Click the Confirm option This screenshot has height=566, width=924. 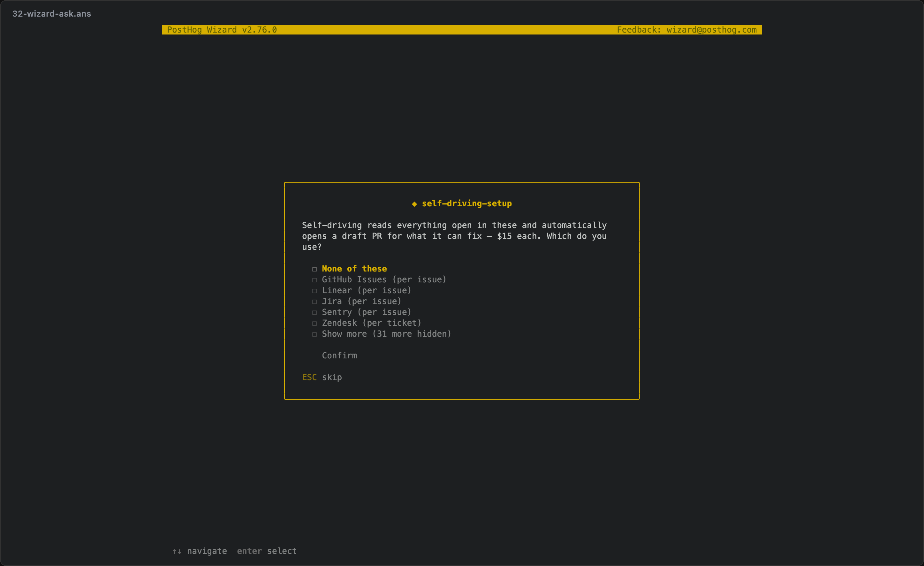click(339, 356)
